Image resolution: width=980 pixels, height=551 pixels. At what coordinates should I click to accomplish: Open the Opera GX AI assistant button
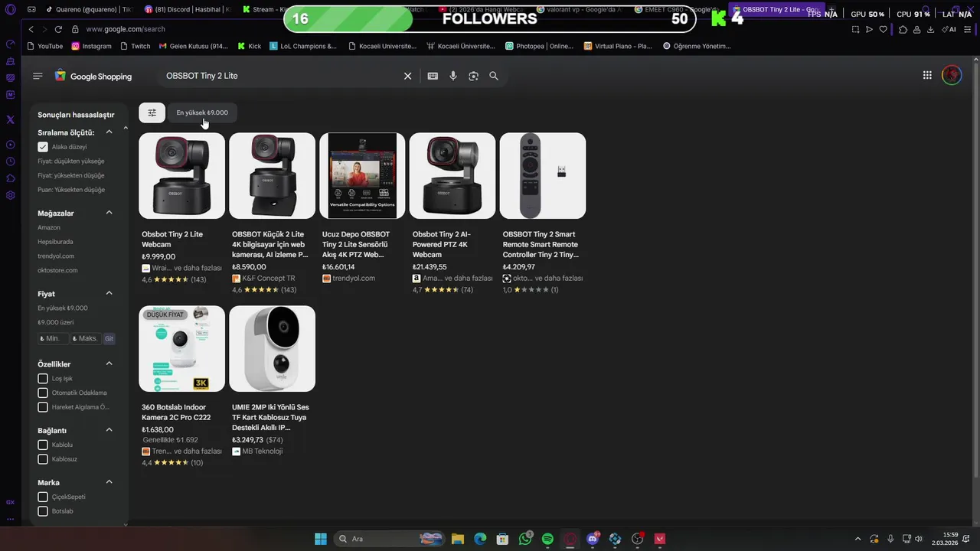tap(949, 29)
